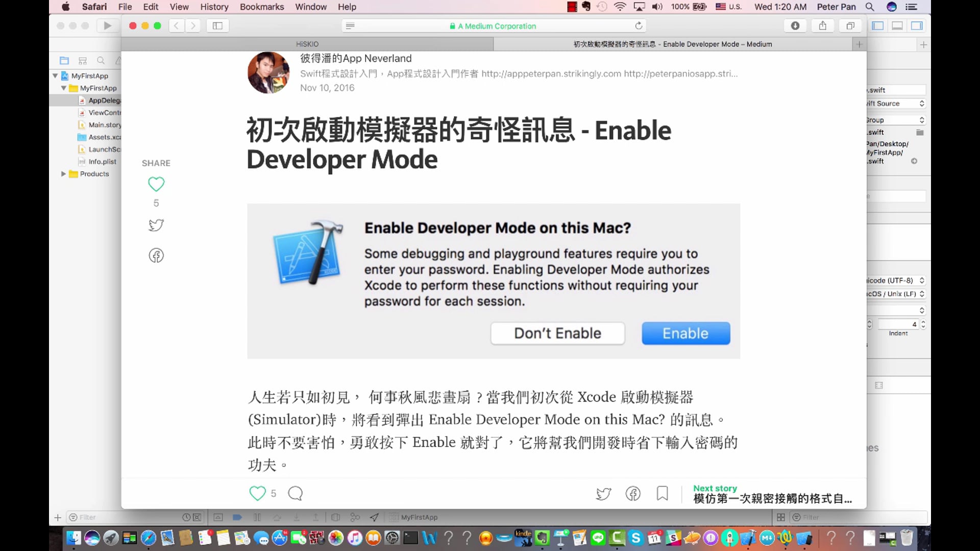Click the blue Enable button

(x=685, y=333)
